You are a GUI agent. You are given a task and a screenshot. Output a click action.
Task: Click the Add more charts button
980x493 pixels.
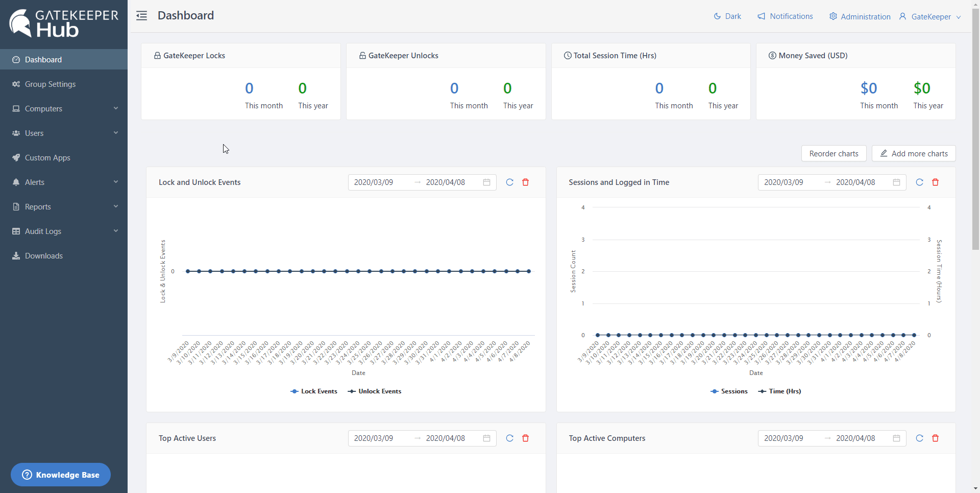[x=914, y=154]
